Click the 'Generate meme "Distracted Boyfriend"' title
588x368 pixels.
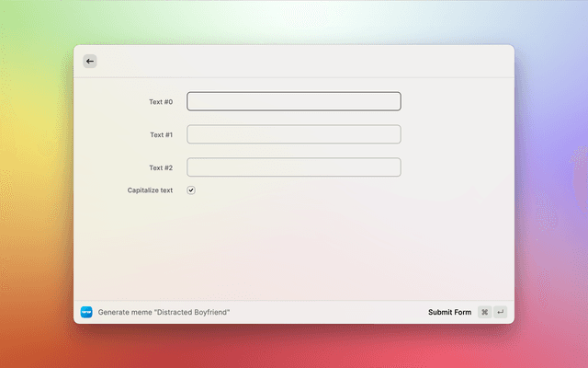coord(164,312)
